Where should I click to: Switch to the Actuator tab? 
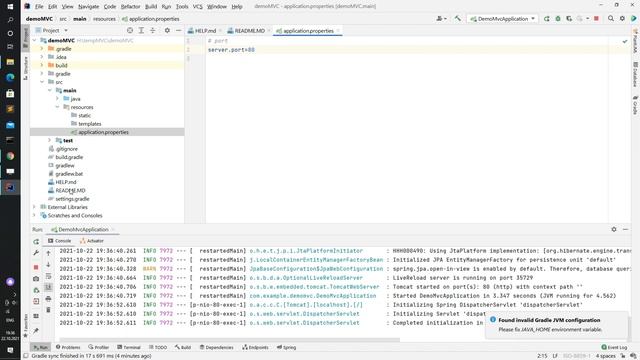coord(92,241)
